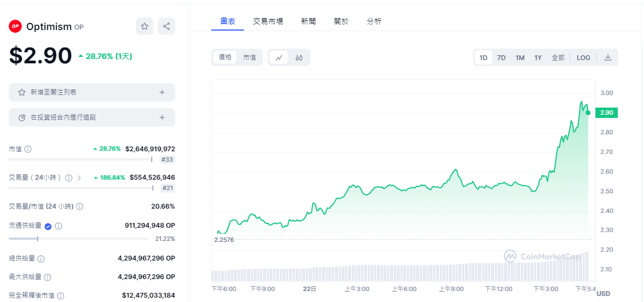644x302 pixels.
Task: Open the 新聞 tab
Action: (308, 21)
